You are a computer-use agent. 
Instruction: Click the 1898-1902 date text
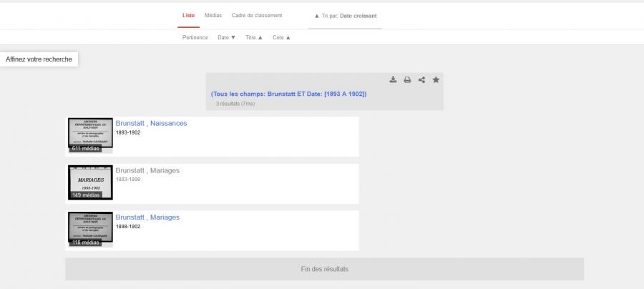128,227
